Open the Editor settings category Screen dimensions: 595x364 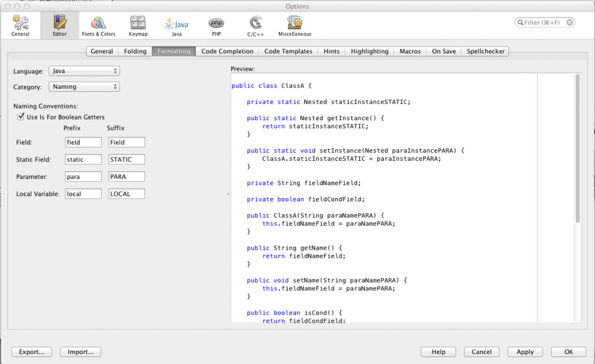click(x=59, y=25)
